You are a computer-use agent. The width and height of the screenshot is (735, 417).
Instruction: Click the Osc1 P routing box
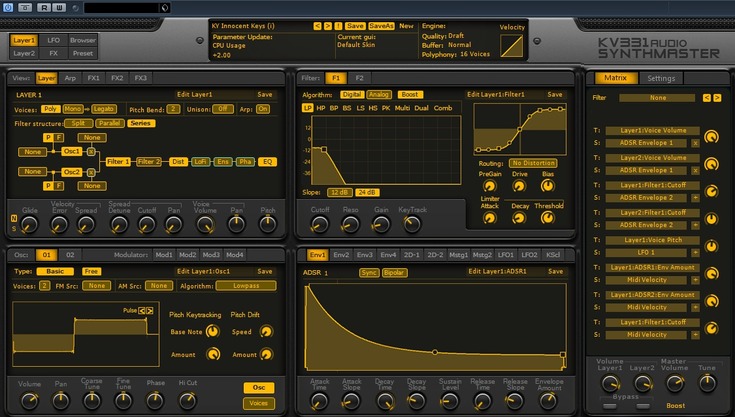[48, 137]
